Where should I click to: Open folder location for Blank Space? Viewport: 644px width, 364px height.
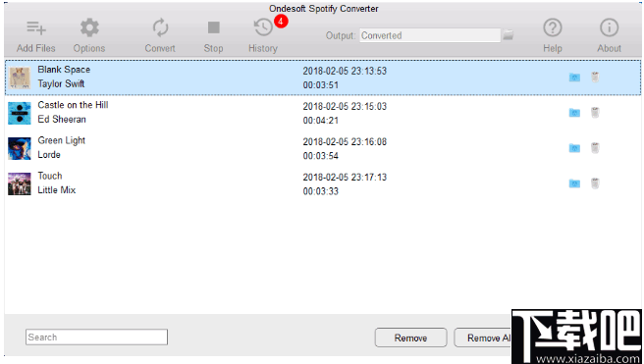click(x=574, y=78)
